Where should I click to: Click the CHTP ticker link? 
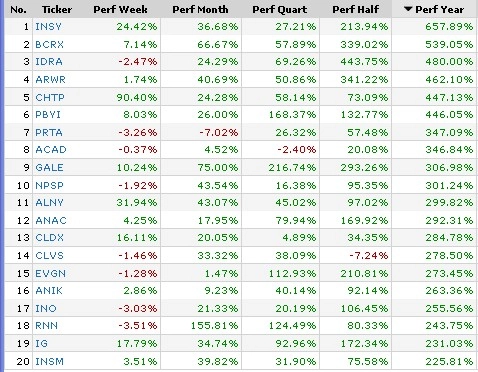50,97
